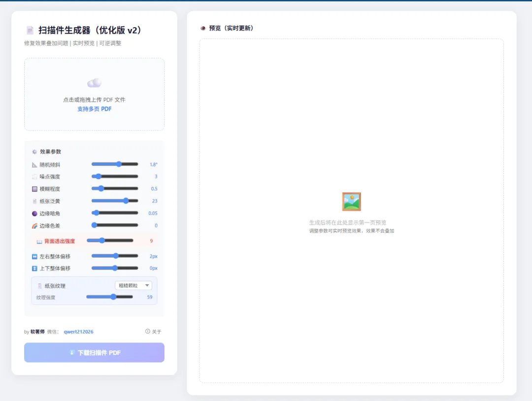
Task: Click the 纹理强度 slider
Action: (x=109, y=297)
